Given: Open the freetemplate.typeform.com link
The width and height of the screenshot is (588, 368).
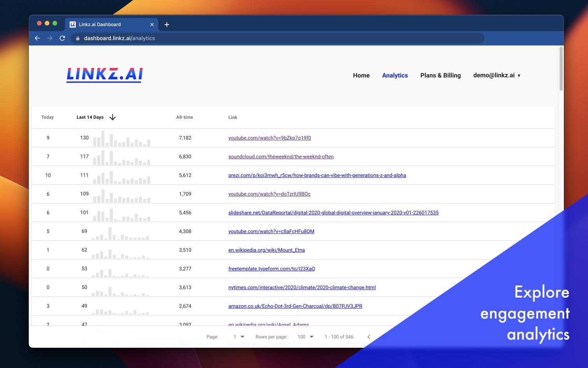Looking at the screenshot, I should 271,269.
